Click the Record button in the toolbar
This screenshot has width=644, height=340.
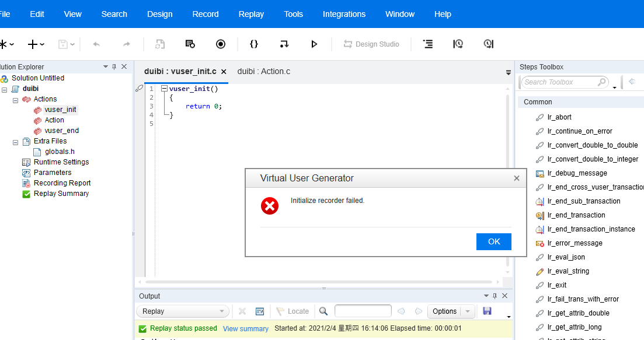tap(221, 44)
